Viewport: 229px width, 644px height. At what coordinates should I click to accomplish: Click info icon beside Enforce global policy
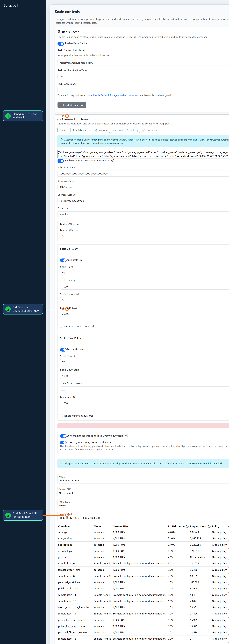(114, 442)
